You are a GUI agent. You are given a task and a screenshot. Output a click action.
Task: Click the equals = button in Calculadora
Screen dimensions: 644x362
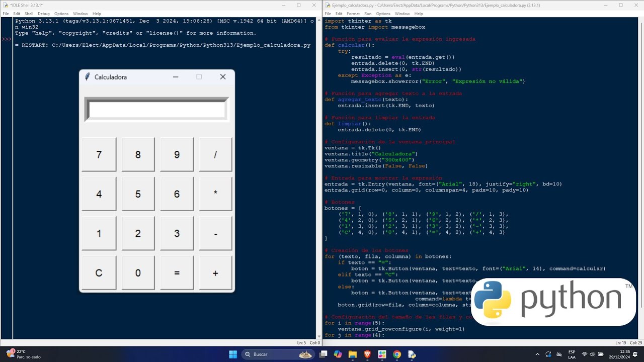(x=177, y=273)
